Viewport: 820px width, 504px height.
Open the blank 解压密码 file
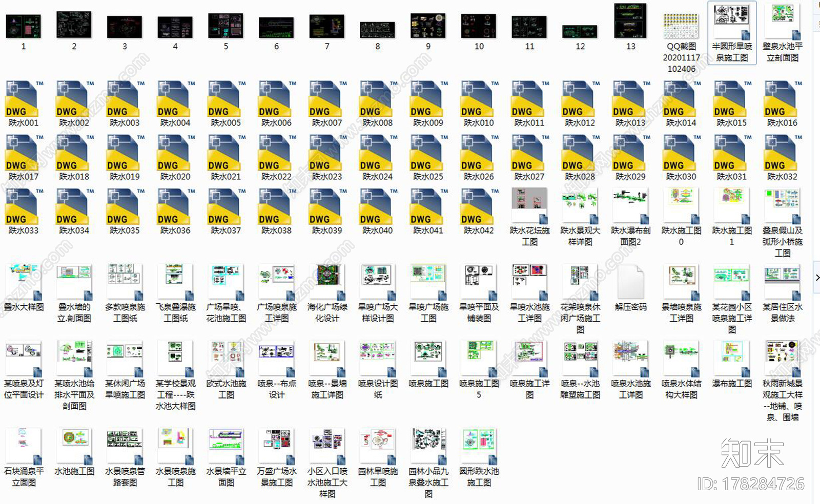point(630,282)
